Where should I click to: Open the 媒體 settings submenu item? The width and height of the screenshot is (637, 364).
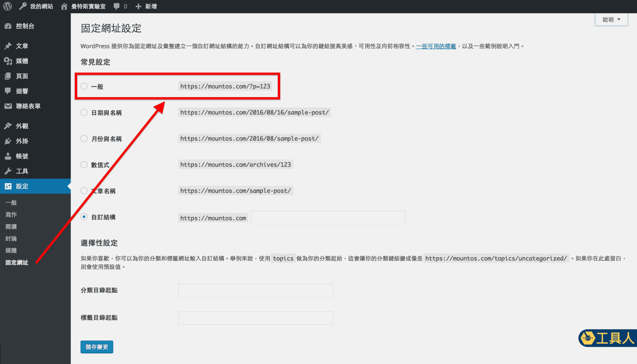(11, 251)
